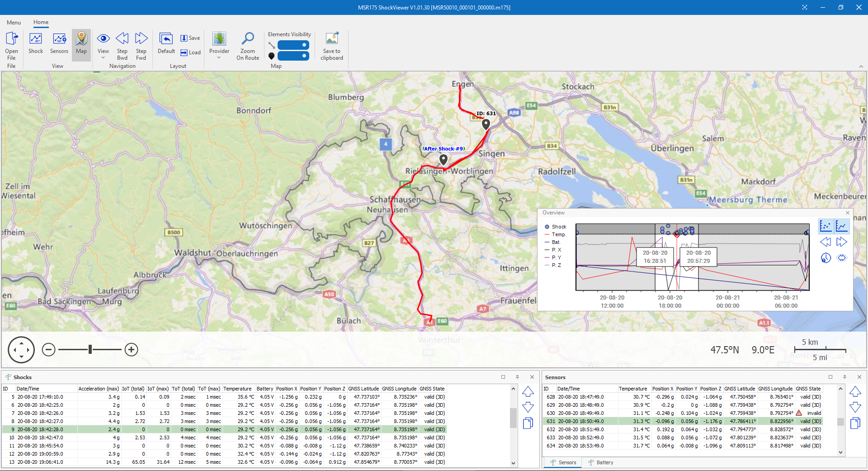Click the Load layout button
The image size is (868, 471).
(190, 52)
